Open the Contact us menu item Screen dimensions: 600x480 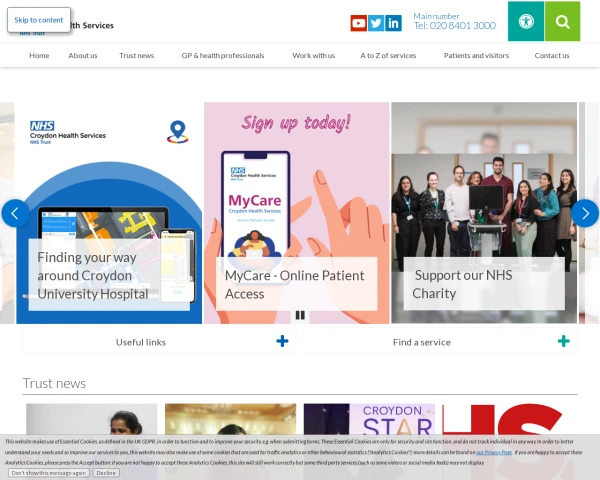(552, 56)
